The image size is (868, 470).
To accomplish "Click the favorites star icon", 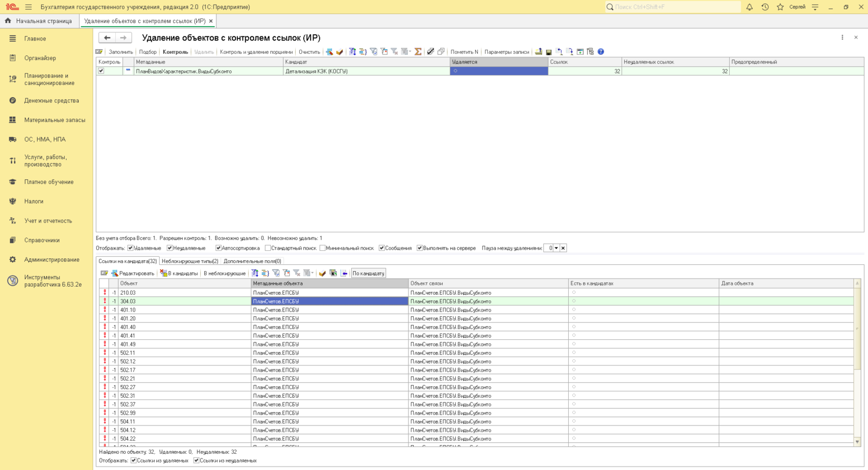I will click(x=780, y=7).
